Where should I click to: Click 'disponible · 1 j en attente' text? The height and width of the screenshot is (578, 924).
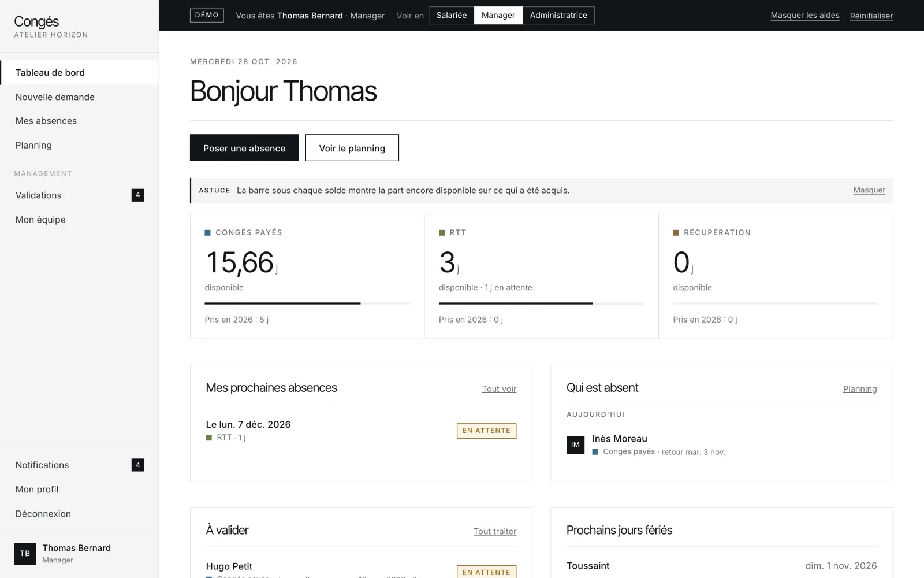(486, 287)
